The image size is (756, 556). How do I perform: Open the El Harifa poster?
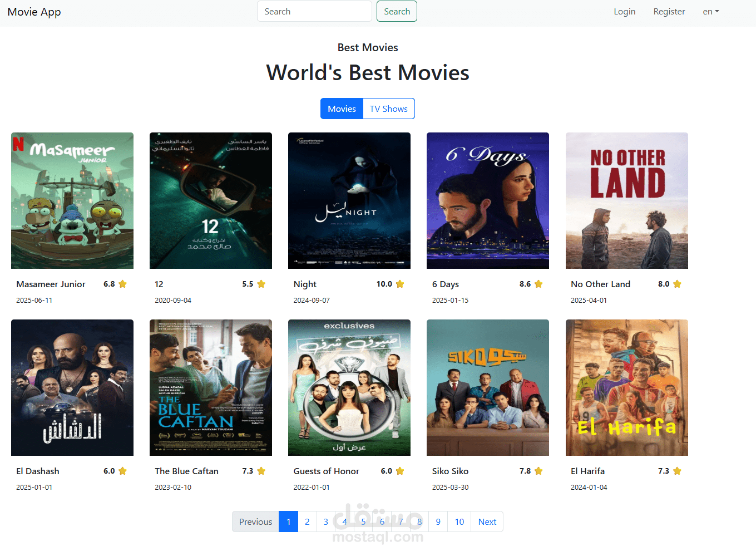(x=627, y=387)
